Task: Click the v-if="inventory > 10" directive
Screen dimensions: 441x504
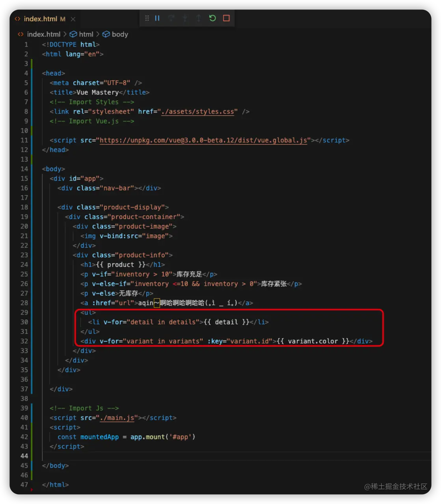Action: coord(132,274)
